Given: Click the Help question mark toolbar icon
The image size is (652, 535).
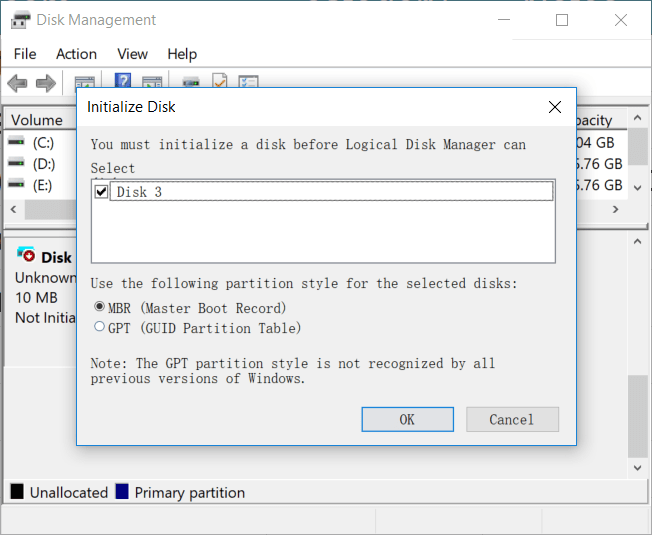Looking at the screenshot, I should 123,80.
